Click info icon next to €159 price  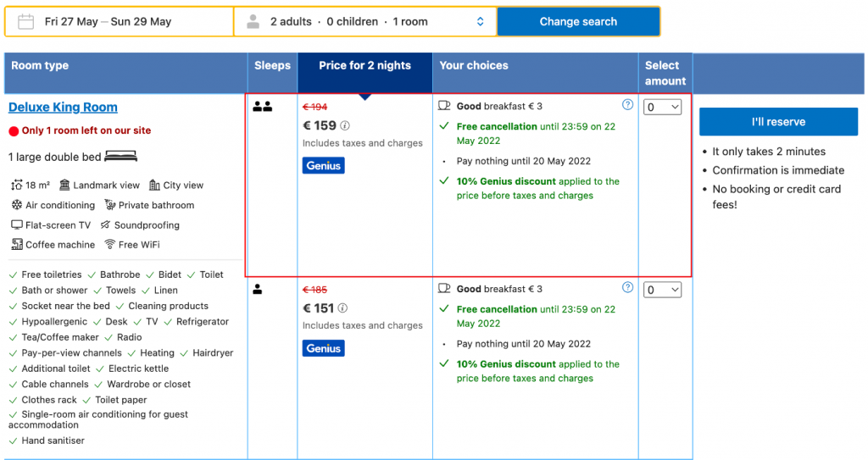pos(345,126)
